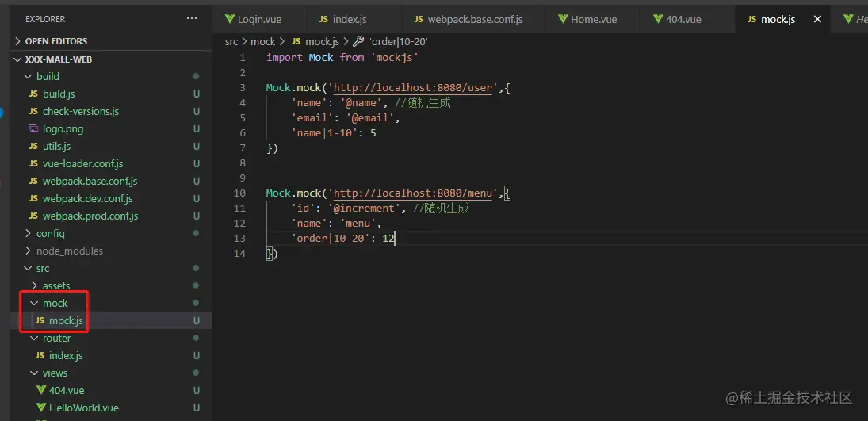Screen dimensions: 868x421
Task: Click the JS icon beside utils.js
Action: pyautogui.click(x=33, y=147)
